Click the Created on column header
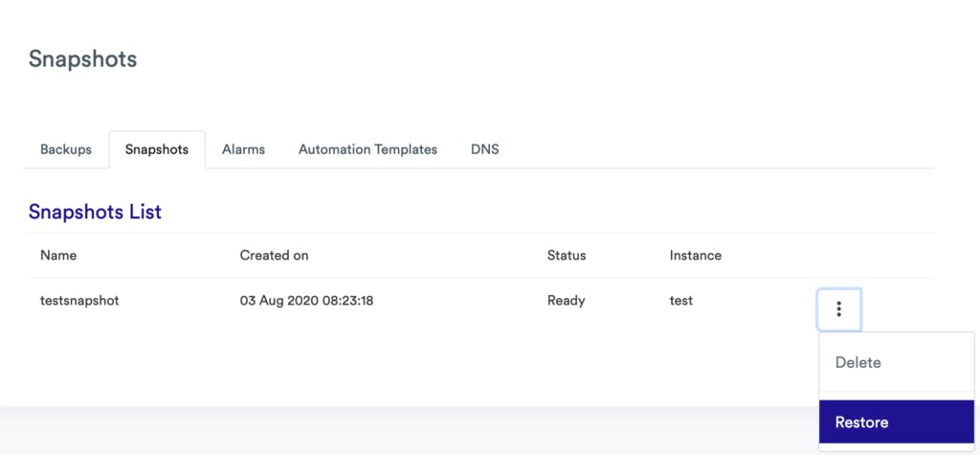Screen dimensions: 980x455 pos(274,256)
